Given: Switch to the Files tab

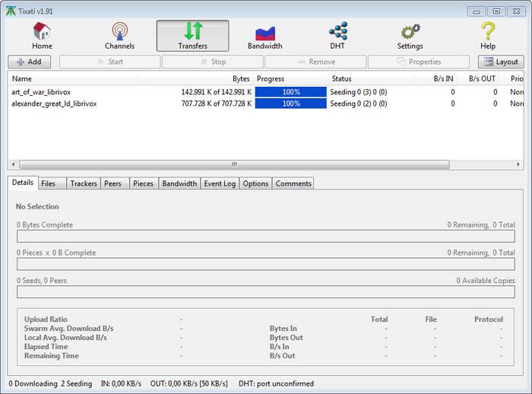Looking at the screenshot, I should pyautogui.click(x=52, y=183).
